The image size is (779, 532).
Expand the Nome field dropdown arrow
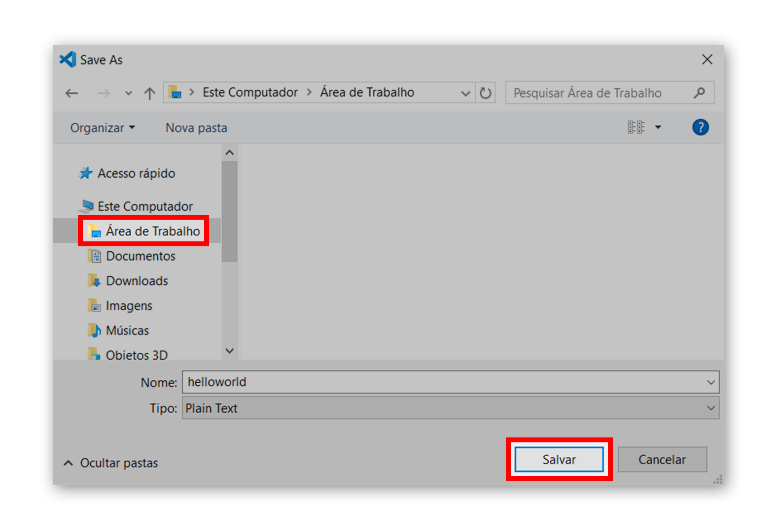click(x=711, y=382)
